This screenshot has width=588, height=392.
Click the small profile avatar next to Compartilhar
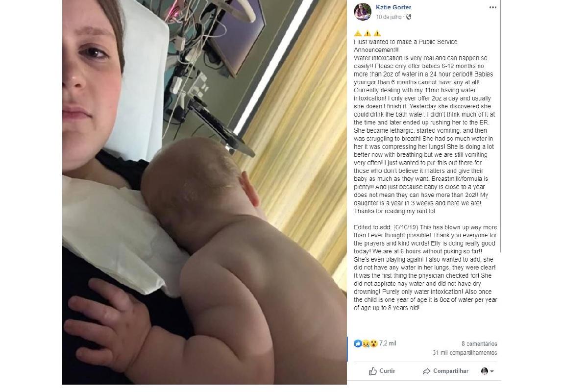(485, 371)
